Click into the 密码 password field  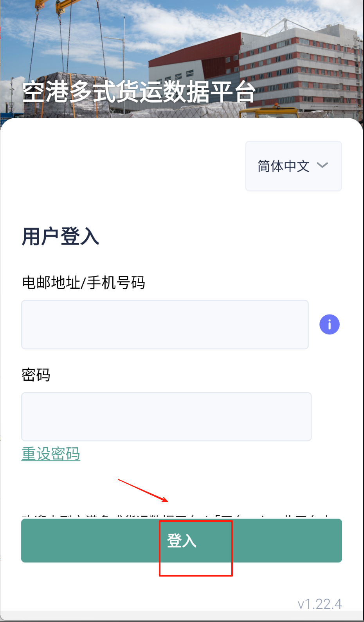click(x=166, y=416)
